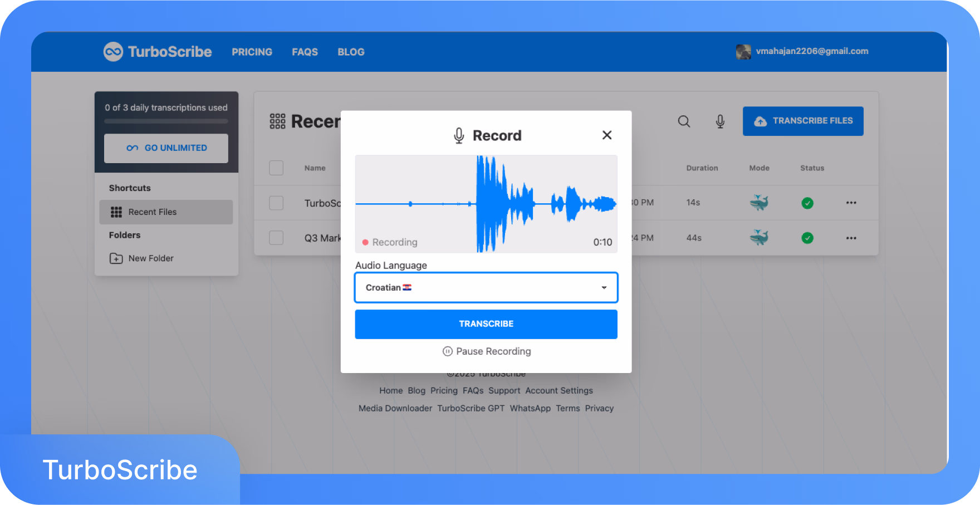This screenshot has width=980, height=505.
Task: Open the PRICING nav item
Action: pos(252,52)
